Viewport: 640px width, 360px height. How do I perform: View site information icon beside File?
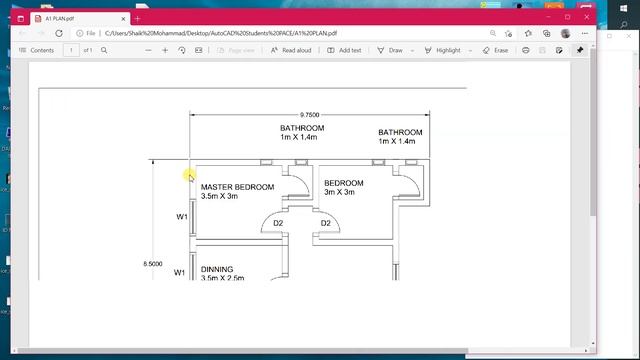(x=80, y=33)
